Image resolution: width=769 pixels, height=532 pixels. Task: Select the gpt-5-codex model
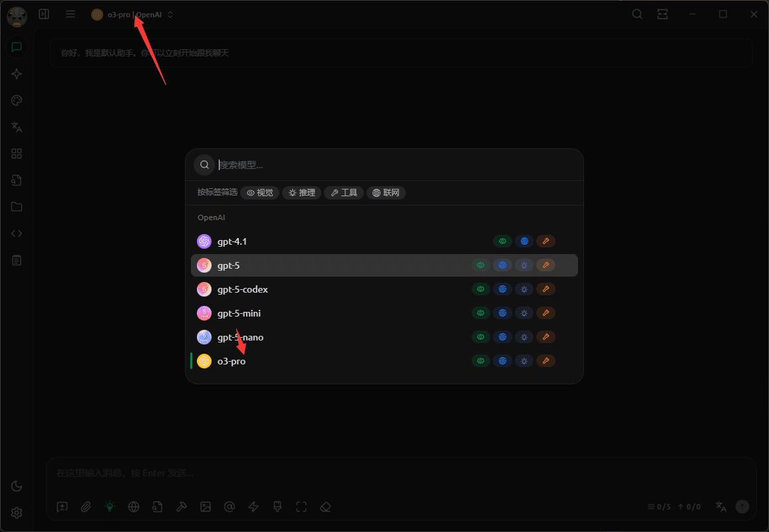243,289
